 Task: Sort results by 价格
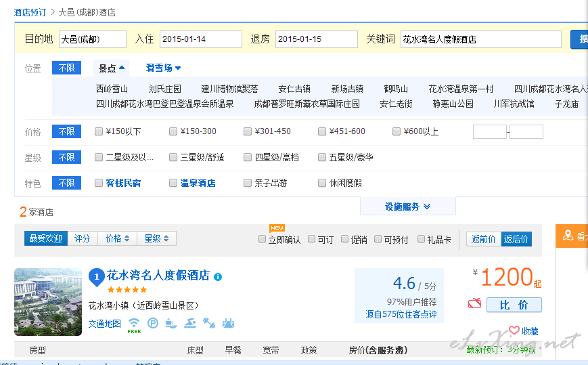coord(117,238)
